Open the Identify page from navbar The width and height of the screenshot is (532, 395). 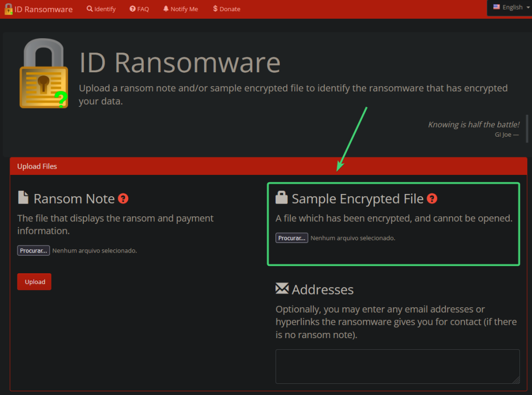(x=101, y=9)
